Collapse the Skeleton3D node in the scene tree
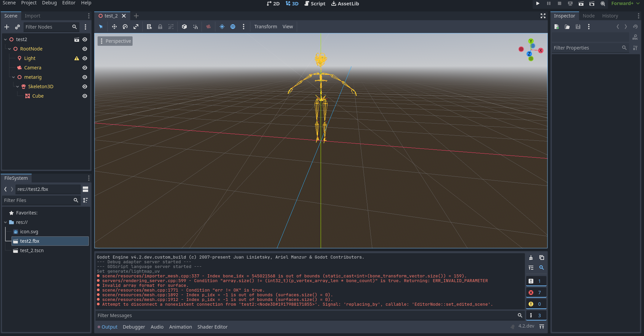Image resolution: width=644 pixels, height=336 pixels. 17,87
